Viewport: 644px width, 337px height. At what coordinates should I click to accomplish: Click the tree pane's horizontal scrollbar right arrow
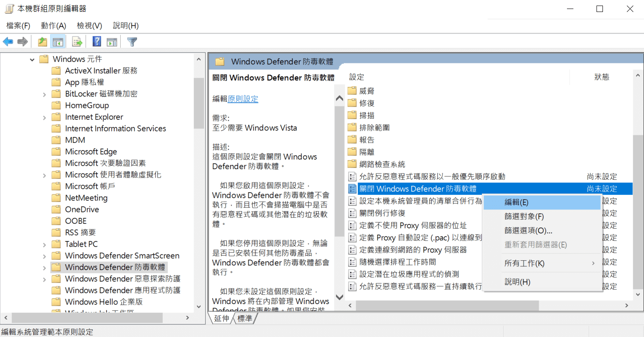click(x=187, y=318)
